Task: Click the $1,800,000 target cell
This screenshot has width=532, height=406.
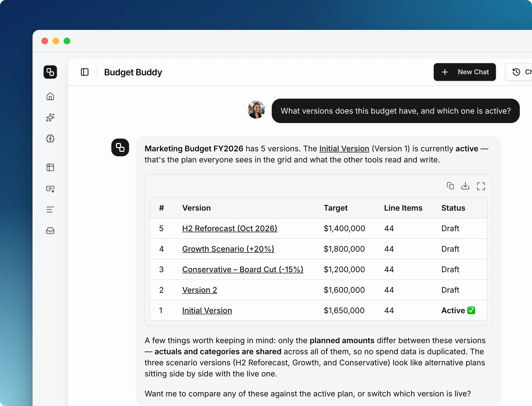Action: 344,249
